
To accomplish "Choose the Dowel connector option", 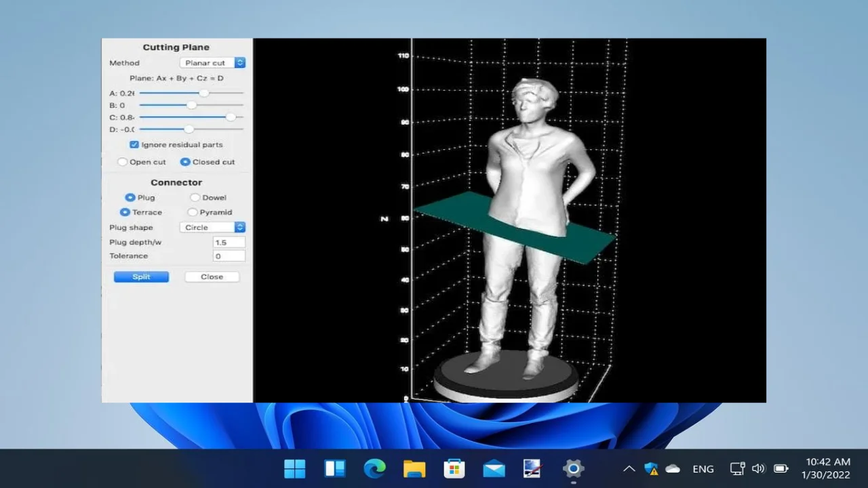I will click(195, 197).
